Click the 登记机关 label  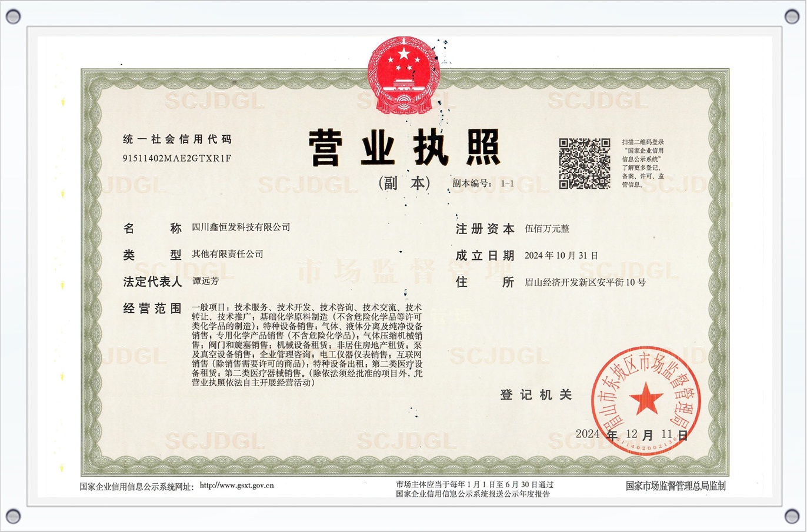pos(536,395)
